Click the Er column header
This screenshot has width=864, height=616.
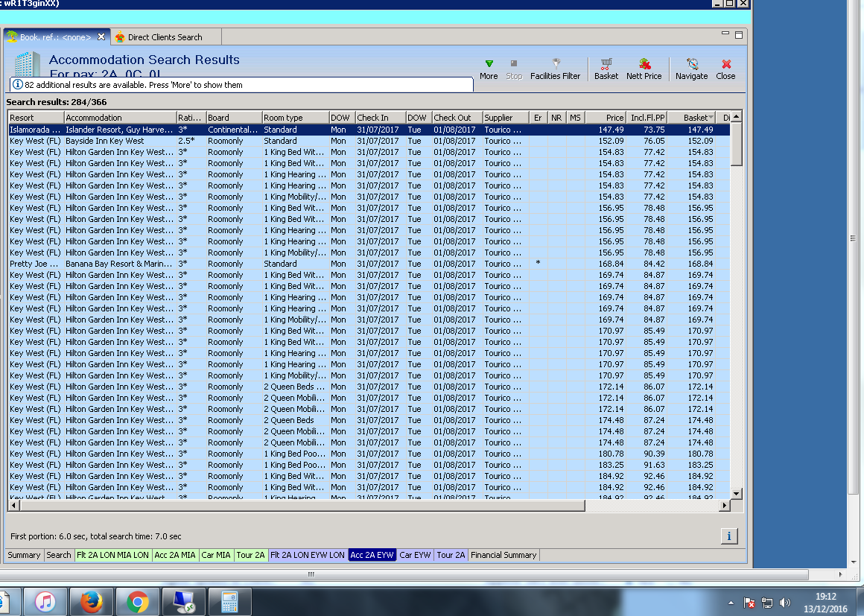[538, 118]
